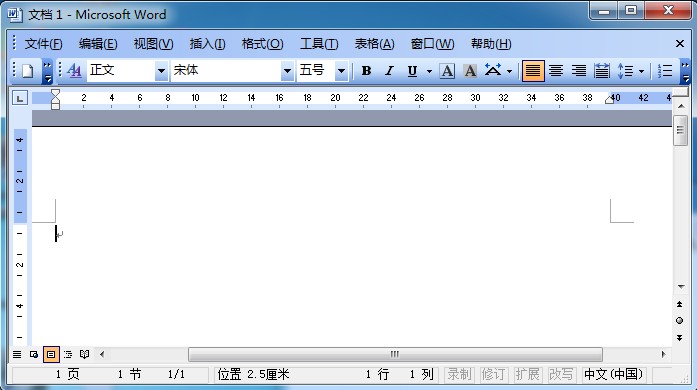Open the 帮助(H) menu

tap(491, 44)
